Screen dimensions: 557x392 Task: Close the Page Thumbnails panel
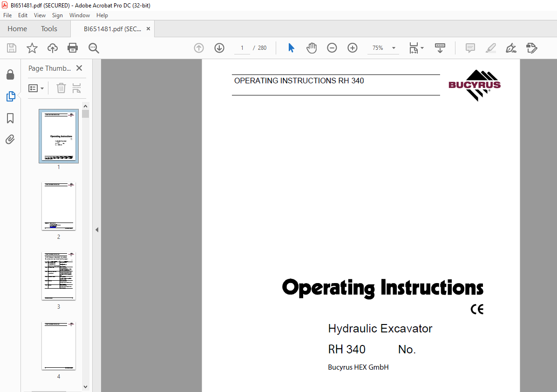pyautogui.click(x=79, y=68)
